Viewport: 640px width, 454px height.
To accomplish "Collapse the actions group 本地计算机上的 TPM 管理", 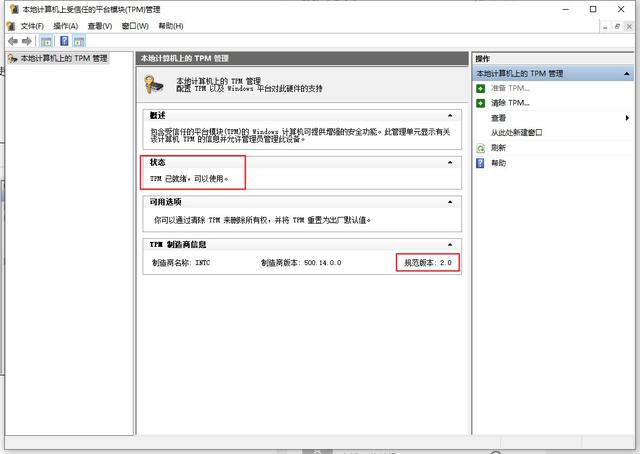I will [627, 73].
